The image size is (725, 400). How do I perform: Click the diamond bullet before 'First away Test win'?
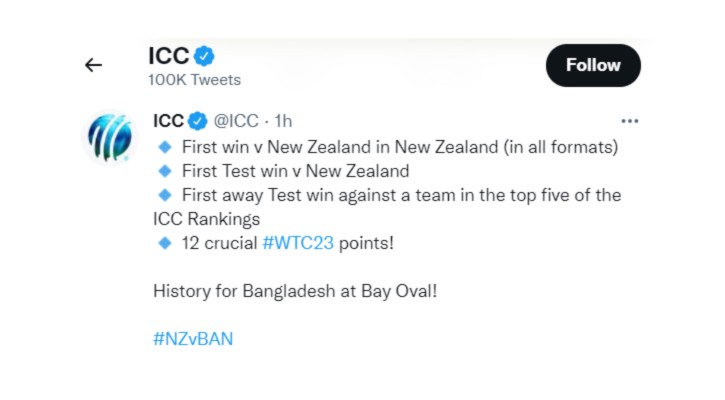[x=165, y=195]
